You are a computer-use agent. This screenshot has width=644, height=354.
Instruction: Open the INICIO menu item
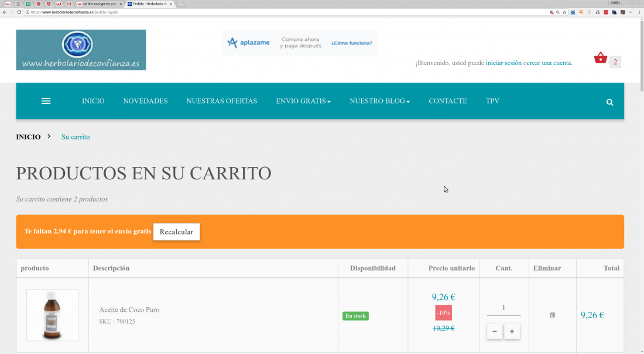click(93, 101)
